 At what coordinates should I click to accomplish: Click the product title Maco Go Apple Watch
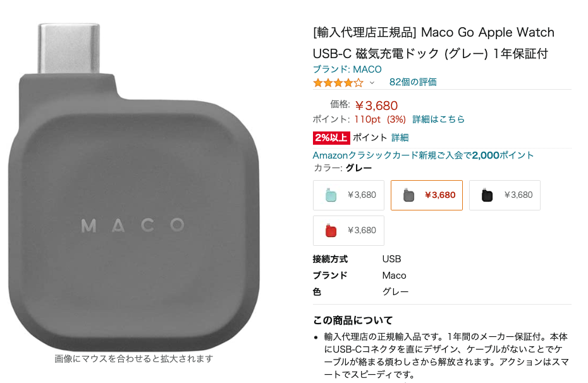tap(434, 43)
